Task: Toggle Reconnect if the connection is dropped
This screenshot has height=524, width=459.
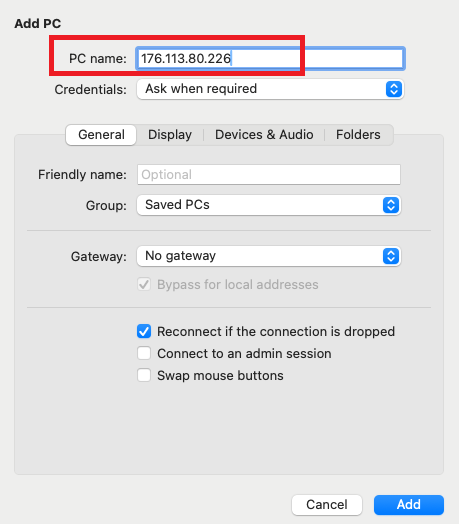Action: point(144,332)
